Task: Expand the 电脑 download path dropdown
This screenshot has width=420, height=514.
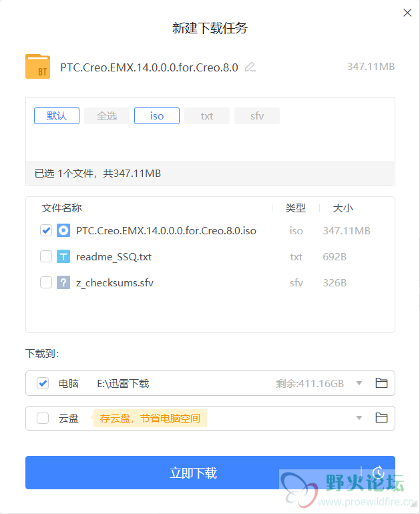Action: click(359, 383)
